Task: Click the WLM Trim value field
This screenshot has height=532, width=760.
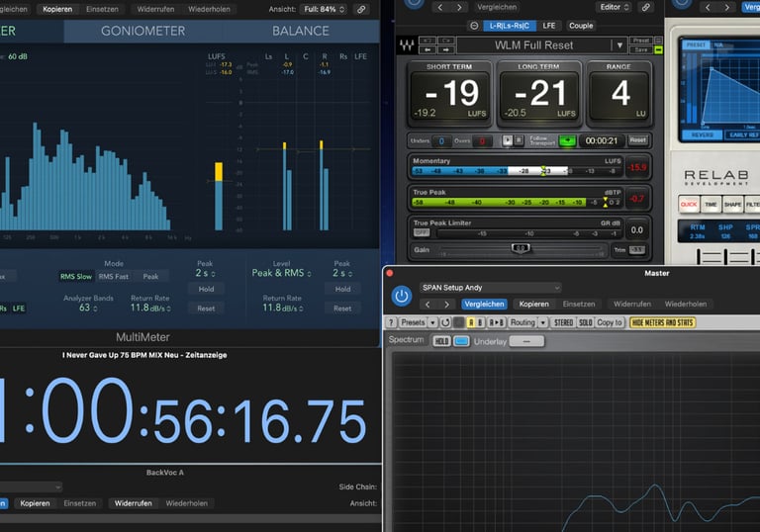Action: point(637,250)
